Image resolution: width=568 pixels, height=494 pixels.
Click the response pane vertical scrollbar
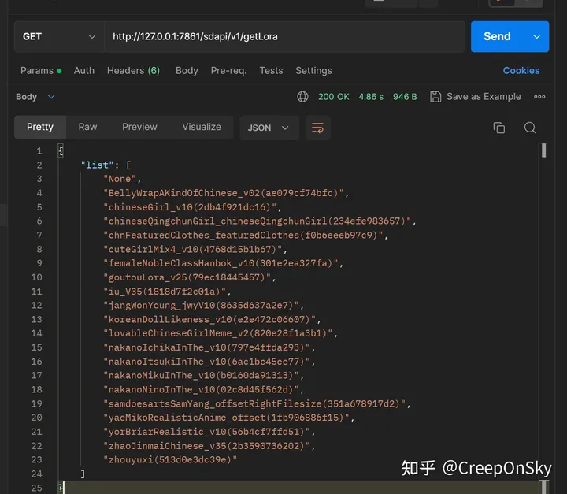tap(544, 150)
